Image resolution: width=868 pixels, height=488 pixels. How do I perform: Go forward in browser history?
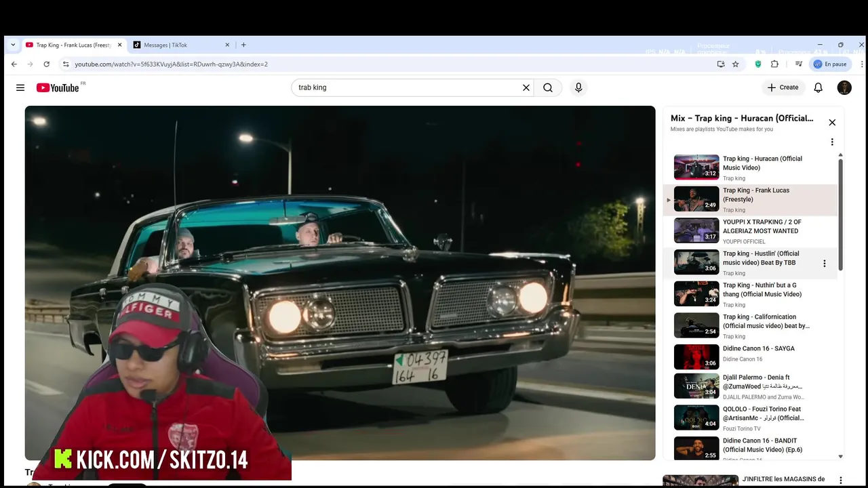30,64
